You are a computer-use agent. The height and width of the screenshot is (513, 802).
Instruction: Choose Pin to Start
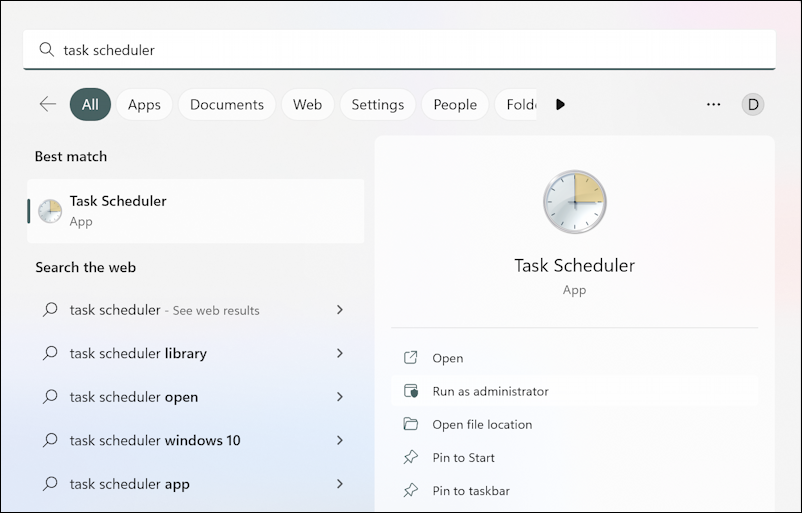point(574,457)
